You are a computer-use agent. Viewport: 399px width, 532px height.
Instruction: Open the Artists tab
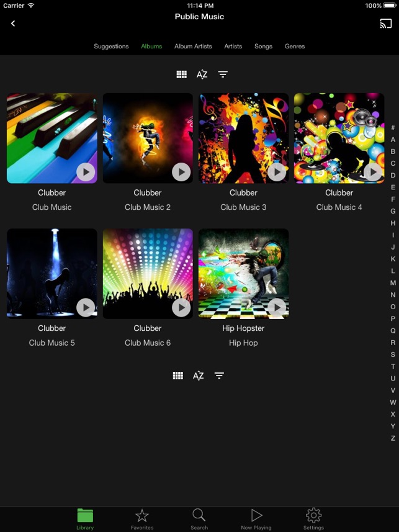coord(233,47)
